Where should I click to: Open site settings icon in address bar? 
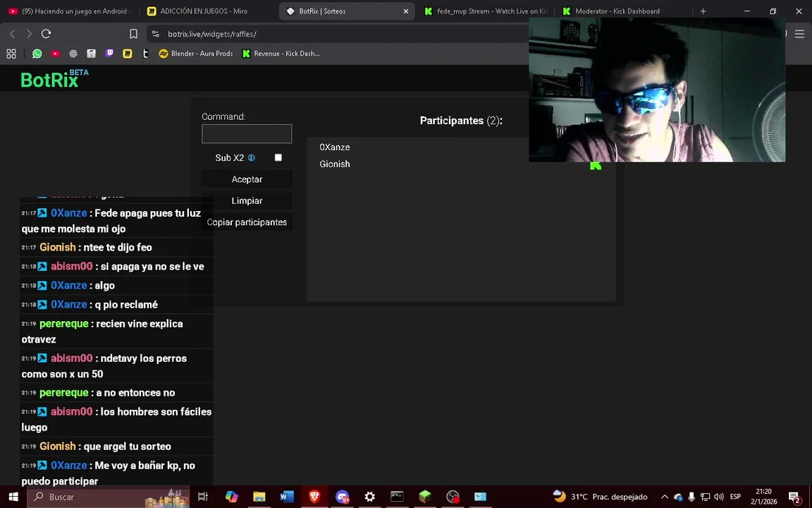tap(155, 34)
